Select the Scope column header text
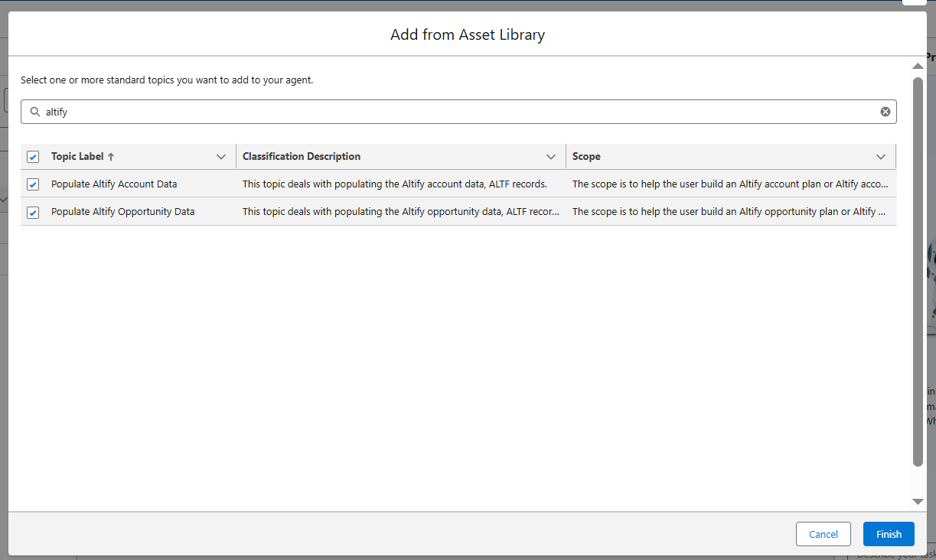Screen dimensions: 936x560 pyautogui.click(x=586, y=157)
